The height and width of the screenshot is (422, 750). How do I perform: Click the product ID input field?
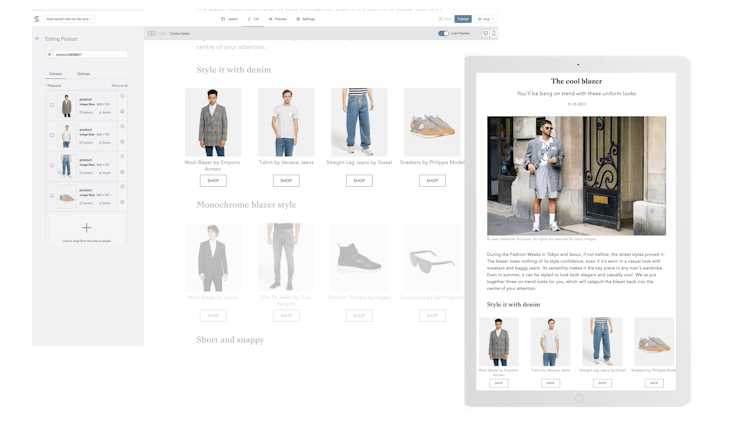pos(88,55)
